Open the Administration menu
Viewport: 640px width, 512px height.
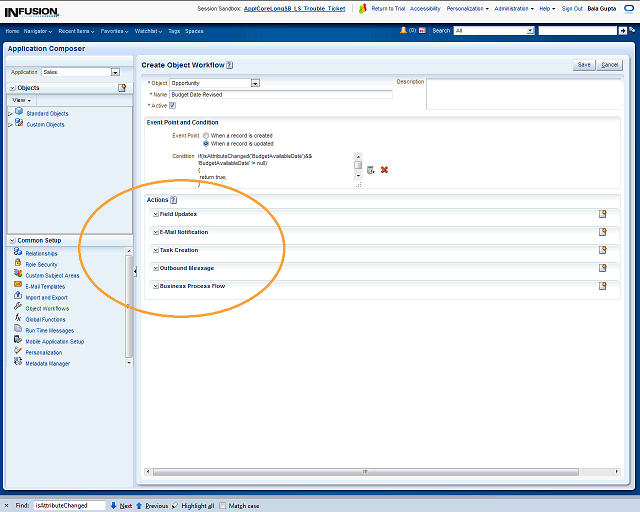512,8
